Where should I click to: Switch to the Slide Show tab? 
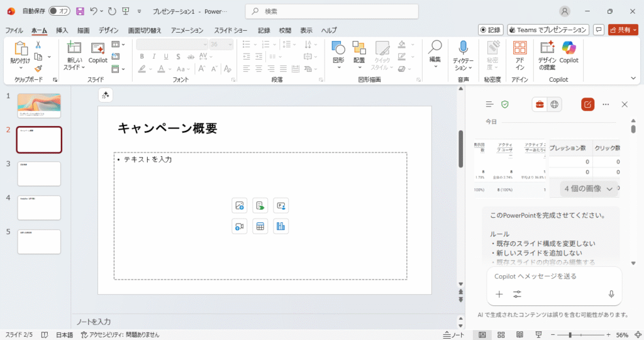(x=231, y=30)
